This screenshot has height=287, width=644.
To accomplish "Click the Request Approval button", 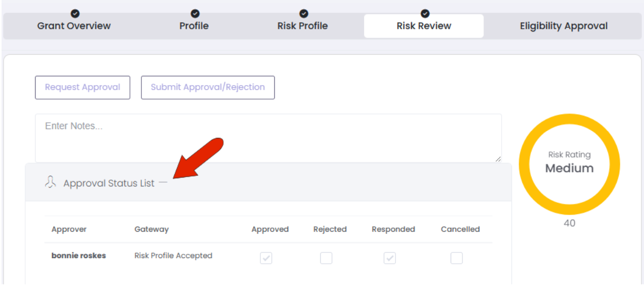I will (82, 87).
